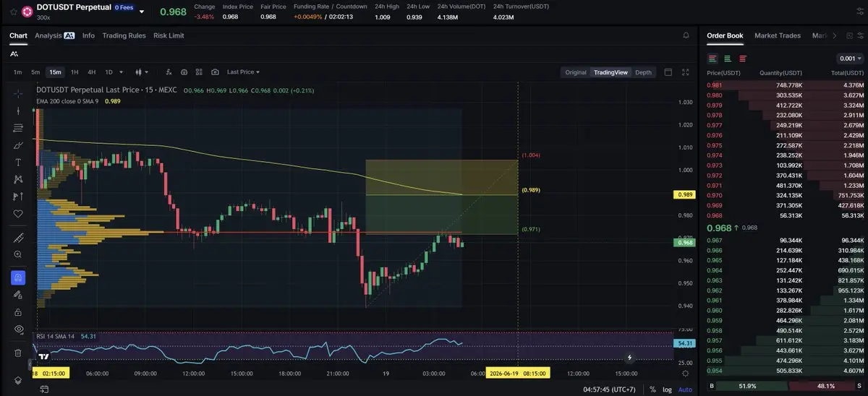This screenshot has height=396, width=868.
Task: Show more order book tabs with chevron
Action: click(x=835, y=35)
